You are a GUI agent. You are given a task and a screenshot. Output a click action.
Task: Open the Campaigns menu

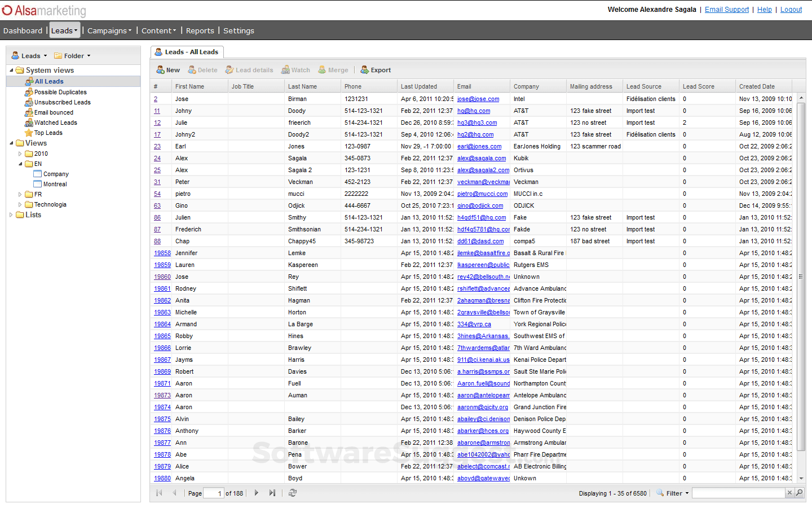(x=109, y=30)
